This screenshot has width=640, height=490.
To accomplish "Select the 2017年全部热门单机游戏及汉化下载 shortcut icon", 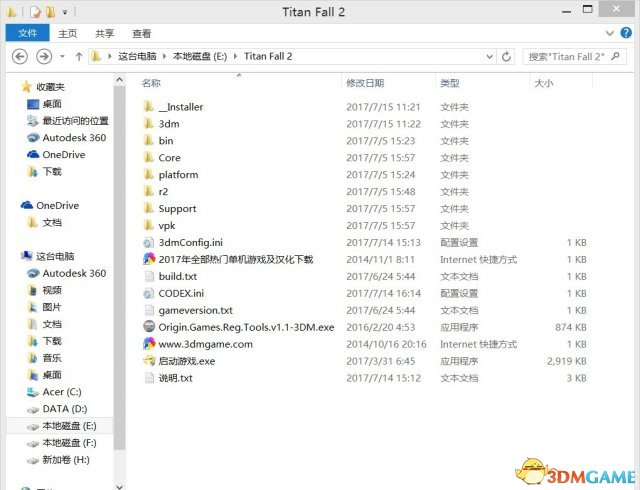I will 149,259.
